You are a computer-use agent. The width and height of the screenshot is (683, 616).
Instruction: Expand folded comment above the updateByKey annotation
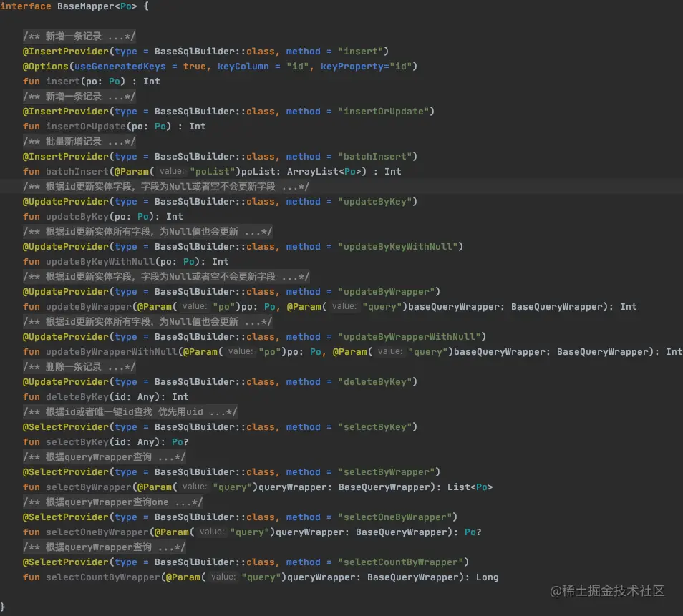[x=166, y=186]
